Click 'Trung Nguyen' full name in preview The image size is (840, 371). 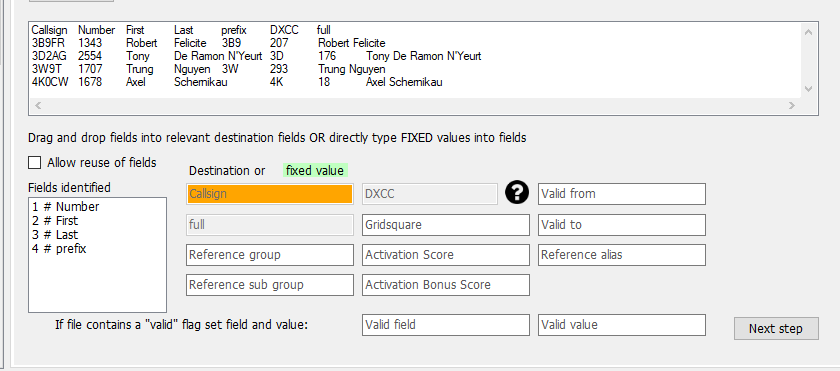point(351,69)
